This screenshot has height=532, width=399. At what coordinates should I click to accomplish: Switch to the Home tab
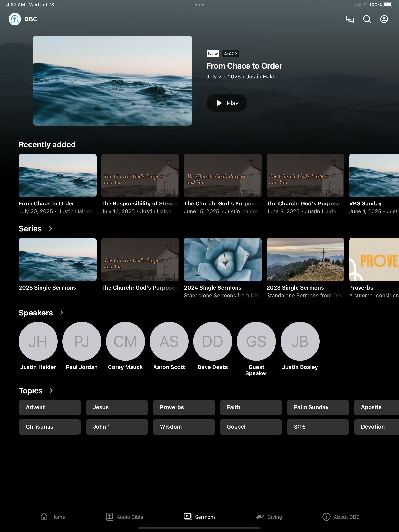pos(53,517)
